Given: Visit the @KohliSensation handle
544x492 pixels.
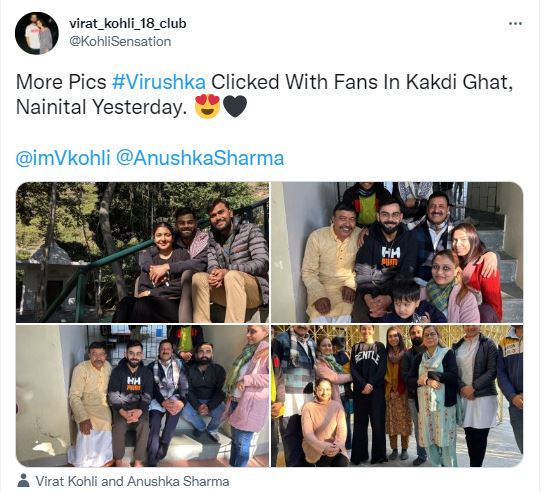Looking at the screenshot, I should pos(120,42).
